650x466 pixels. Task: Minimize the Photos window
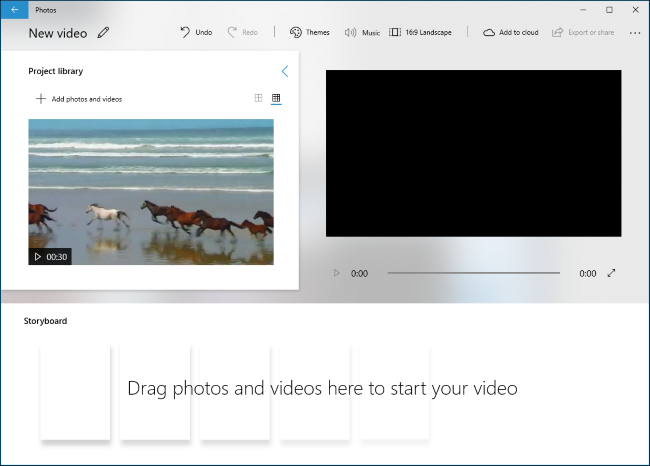583,9
